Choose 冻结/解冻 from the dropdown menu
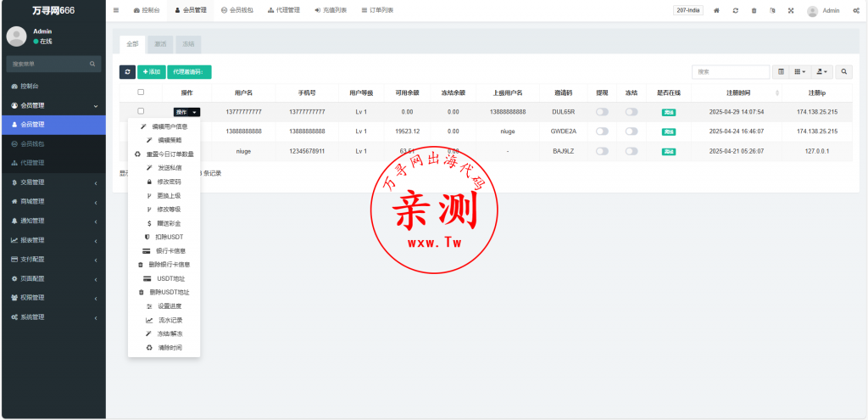Viewport: 868px width, 420px height. [164, 334]
